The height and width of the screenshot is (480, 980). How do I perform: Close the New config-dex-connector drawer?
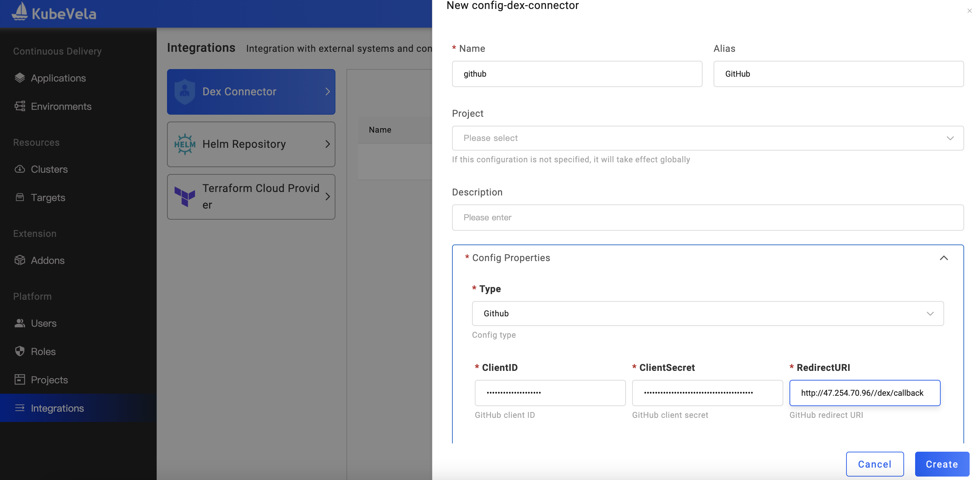(969, 11)
